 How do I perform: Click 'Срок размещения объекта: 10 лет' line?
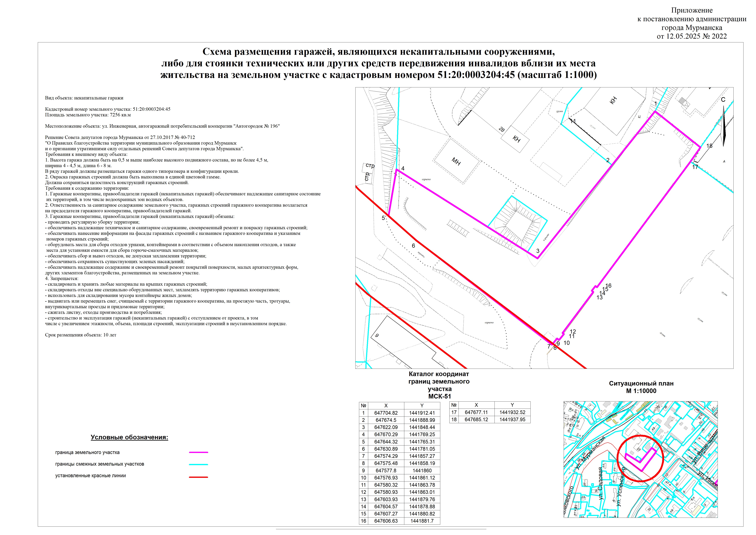(x=81, y=335)
